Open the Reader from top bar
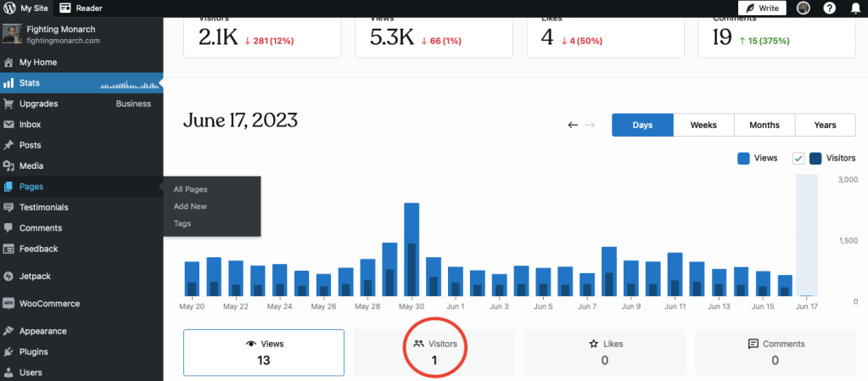The image size is (868, 381). tap(81, 8)
